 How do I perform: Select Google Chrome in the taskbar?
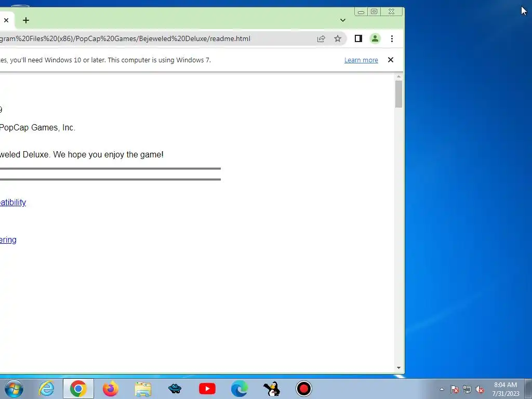pos(78,389)
